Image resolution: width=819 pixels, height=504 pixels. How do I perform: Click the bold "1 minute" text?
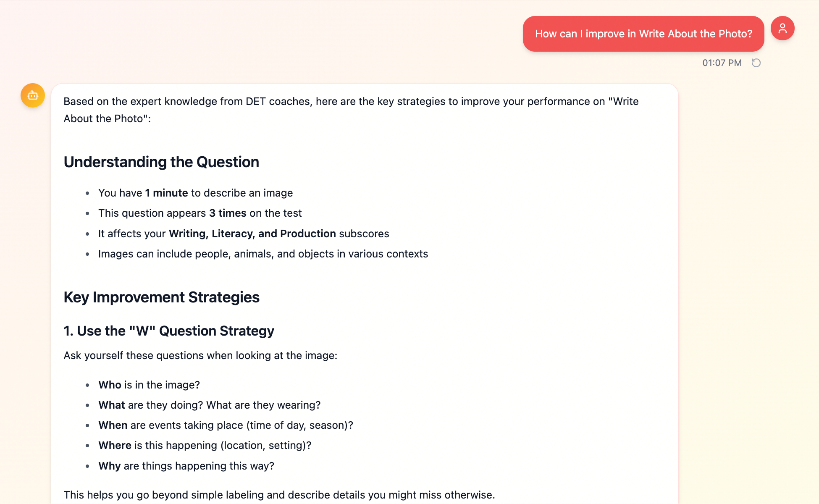[x=166, y=193]
